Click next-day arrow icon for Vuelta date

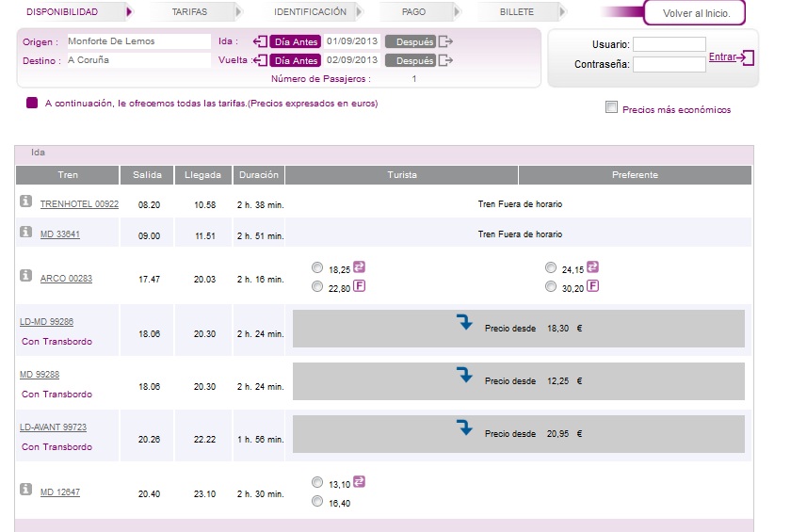pyautogui.click(x=445, y=60)
